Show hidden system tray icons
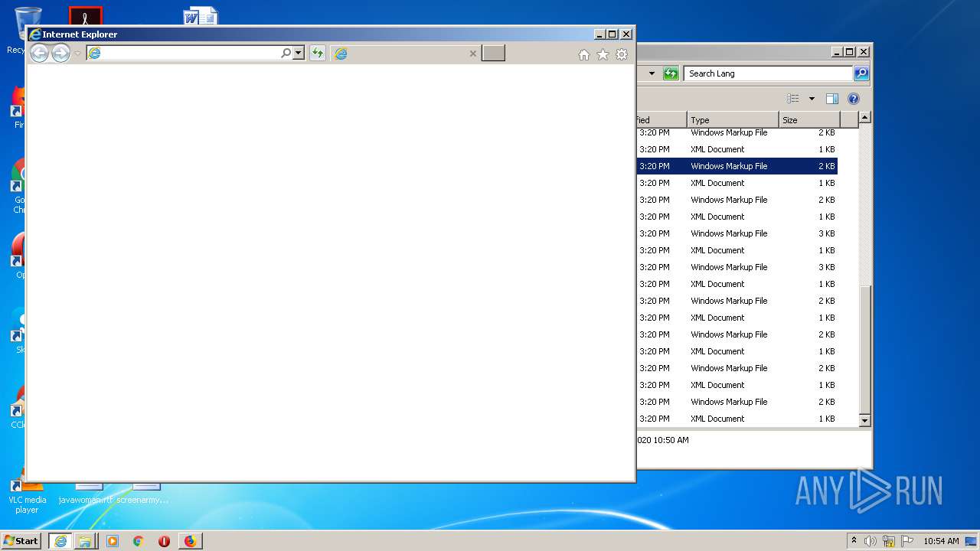Viewport: 980px width, 551px height. [854, 541]
